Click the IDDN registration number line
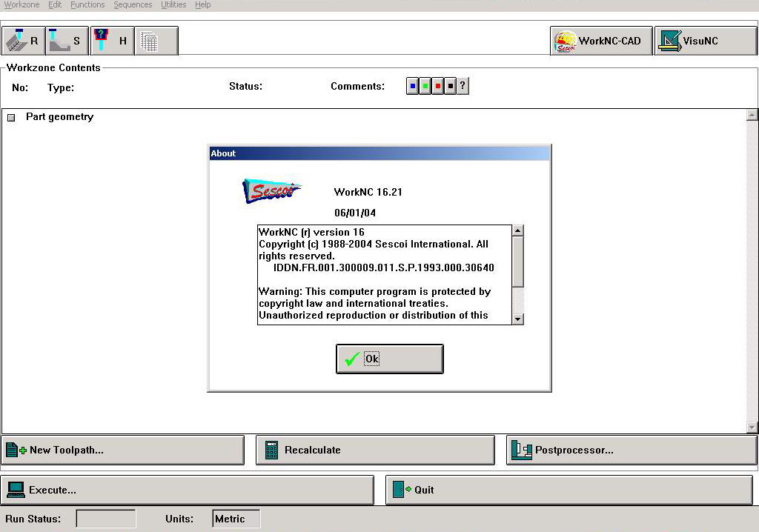Image resolution: width=759 pixels, height=532 pixels. coord(384,267)
